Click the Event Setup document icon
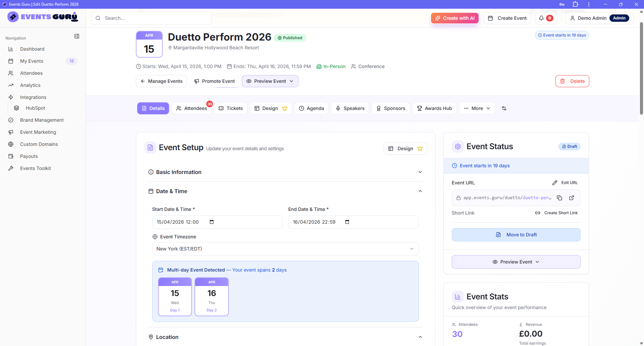Screen dimensions: 644x346 tap(150, 148)
